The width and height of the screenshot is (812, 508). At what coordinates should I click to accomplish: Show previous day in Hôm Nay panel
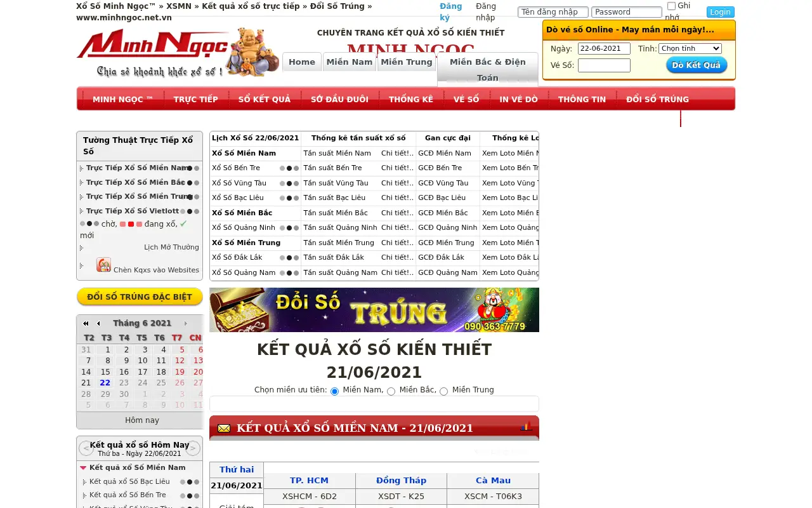tap(86, 448)
